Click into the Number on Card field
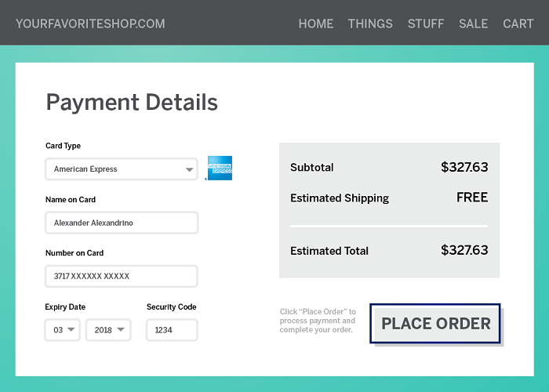 point(122,276)
